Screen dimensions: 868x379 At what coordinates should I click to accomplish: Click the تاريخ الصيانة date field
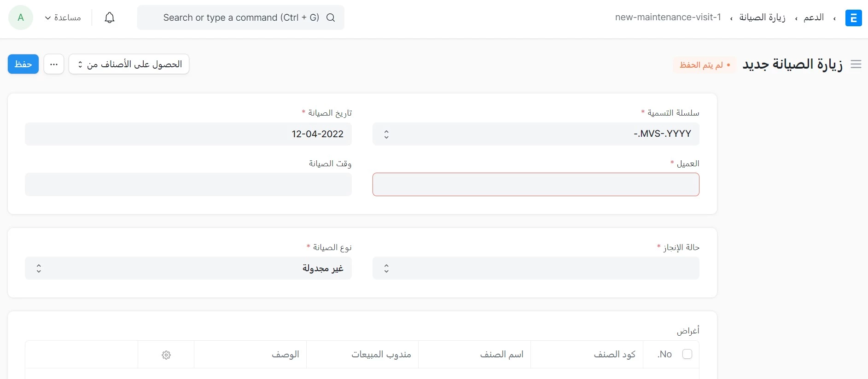pos(188,134)
